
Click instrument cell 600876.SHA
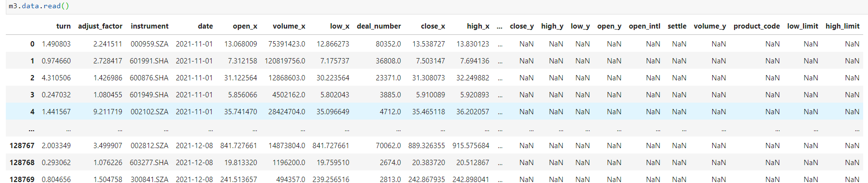click(149, 78)
